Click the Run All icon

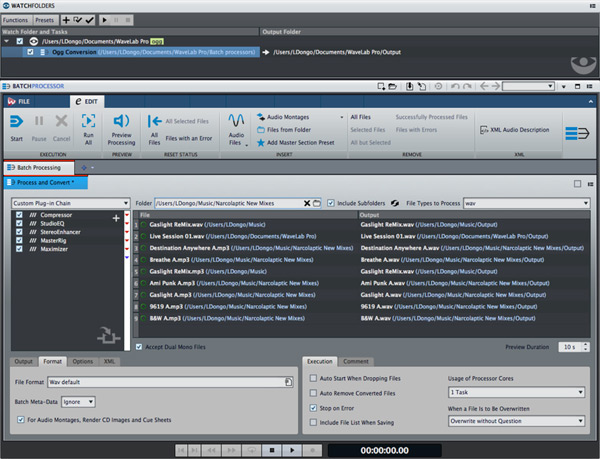pyautogui.click(x=88, y=121)
